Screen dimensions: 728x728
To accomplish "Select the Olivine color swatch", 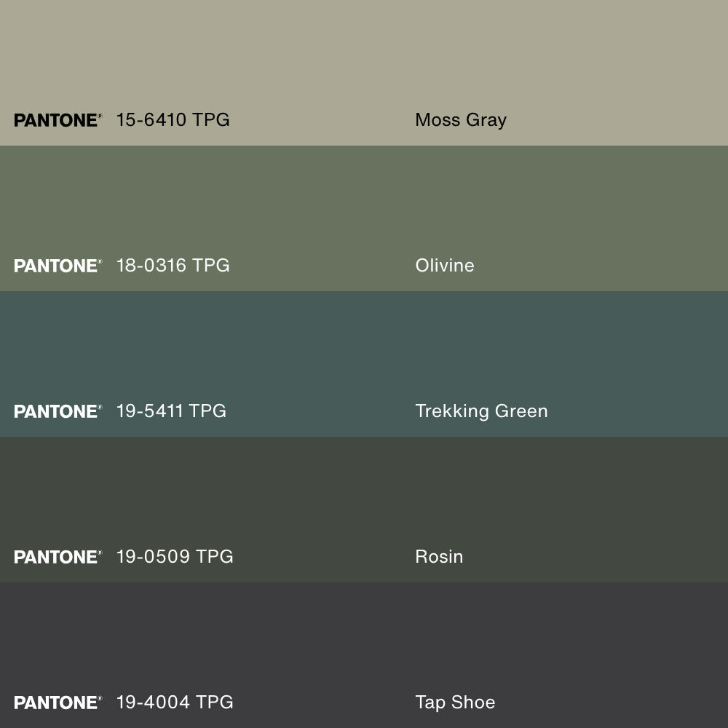I will [x=364, y=204].
